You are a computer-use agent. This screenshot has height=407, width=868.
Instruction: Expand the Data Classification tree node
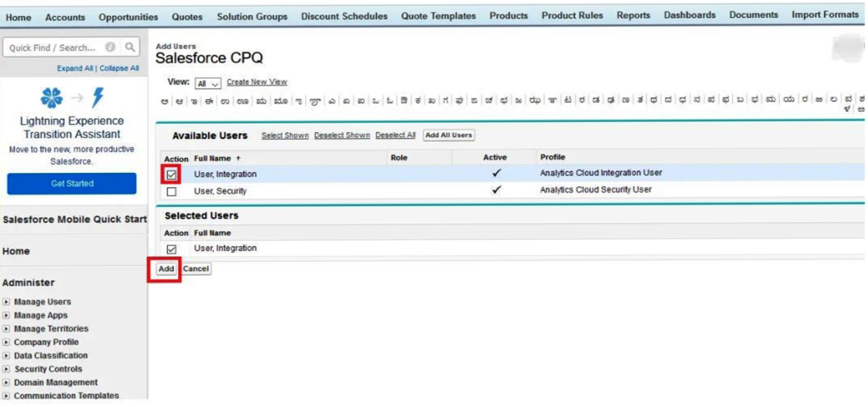pos(7,355)
